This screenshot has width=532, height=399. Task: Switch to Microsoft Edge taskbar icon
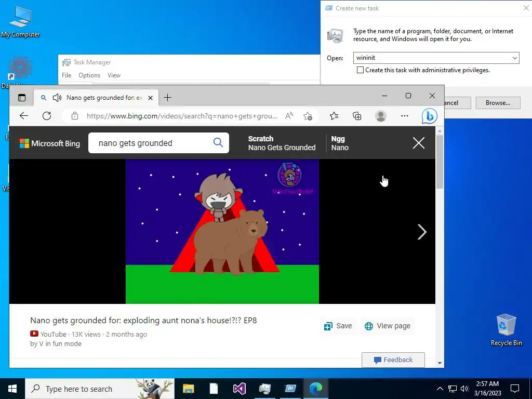(x=315, y=389)
